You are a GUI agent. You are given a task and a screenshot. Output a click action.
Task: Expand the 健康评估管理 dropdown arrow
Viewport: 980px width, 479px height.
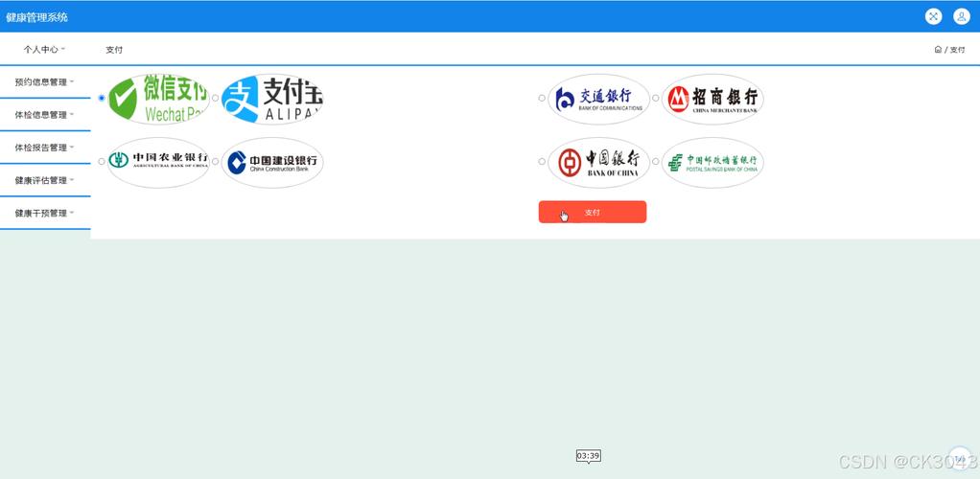(x=72, y=180)
